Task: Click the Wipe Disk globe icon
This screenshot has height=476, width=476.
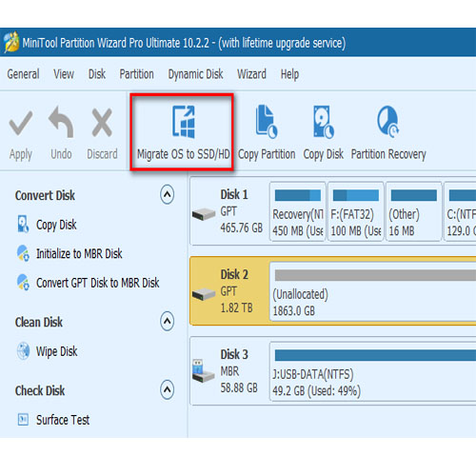Action: click(x=23, y=351)
